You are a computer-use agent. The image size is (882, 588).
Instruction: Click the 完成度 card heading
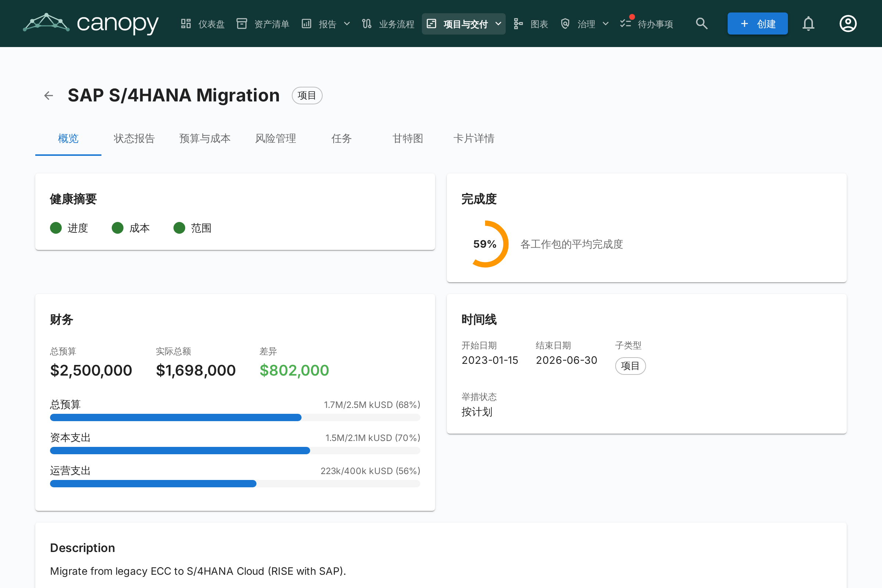[x=479, y=199]
